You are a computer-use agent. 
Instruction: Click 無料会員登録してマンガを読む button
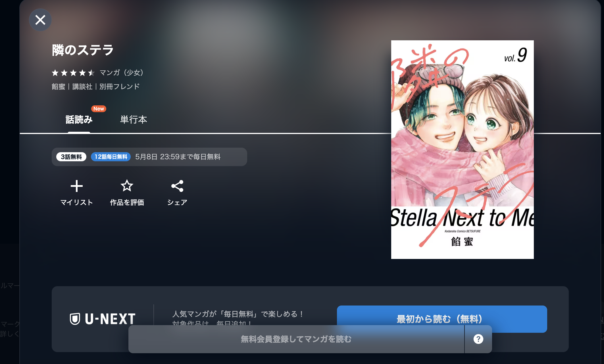296,339
